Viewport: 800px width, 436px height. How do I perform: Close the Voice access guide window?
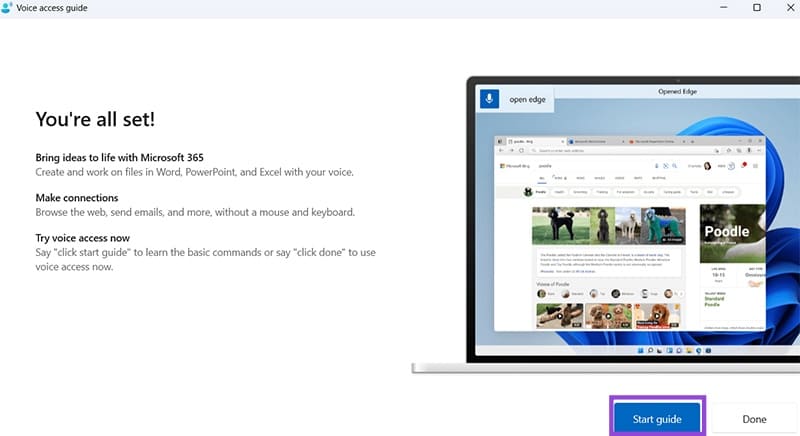coord(790,7)
